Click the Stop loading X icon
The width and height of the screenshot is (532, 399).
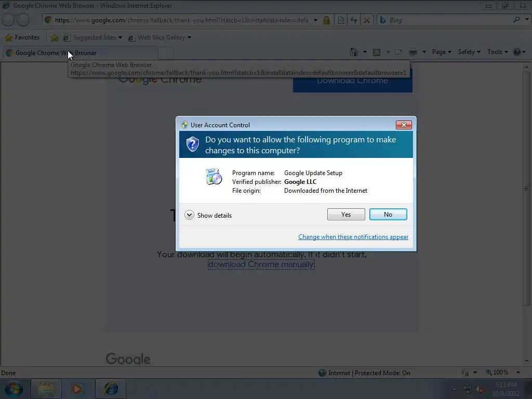click(366, 20)
